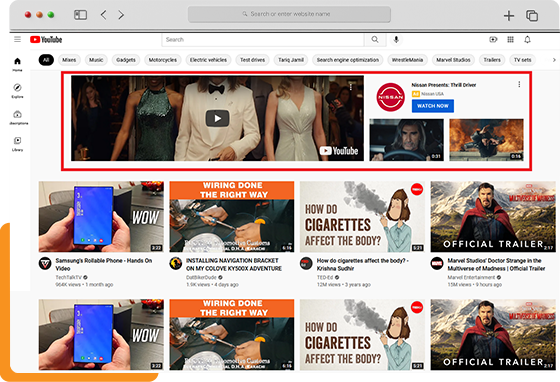Go back with browser back arrow
Screen dimensions: 560x382
[104, 15]
